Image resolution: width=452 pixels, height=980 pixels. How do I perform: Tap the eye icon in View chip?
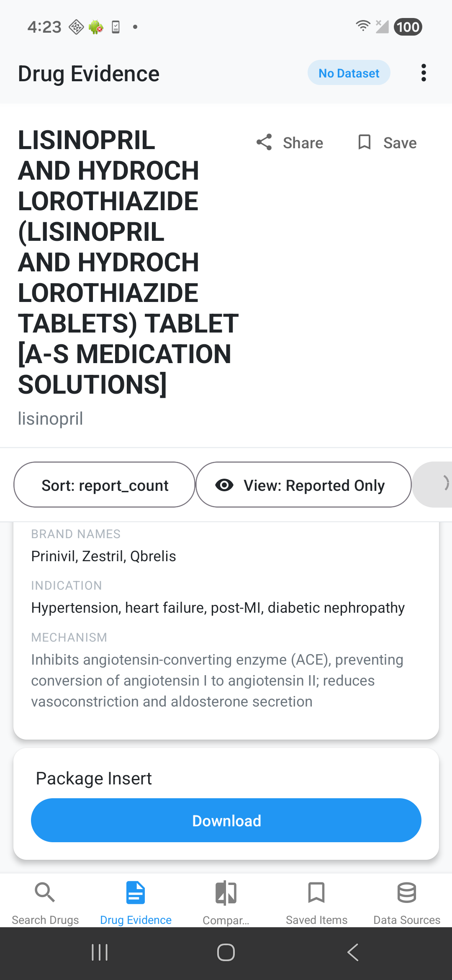click(224, 485)
